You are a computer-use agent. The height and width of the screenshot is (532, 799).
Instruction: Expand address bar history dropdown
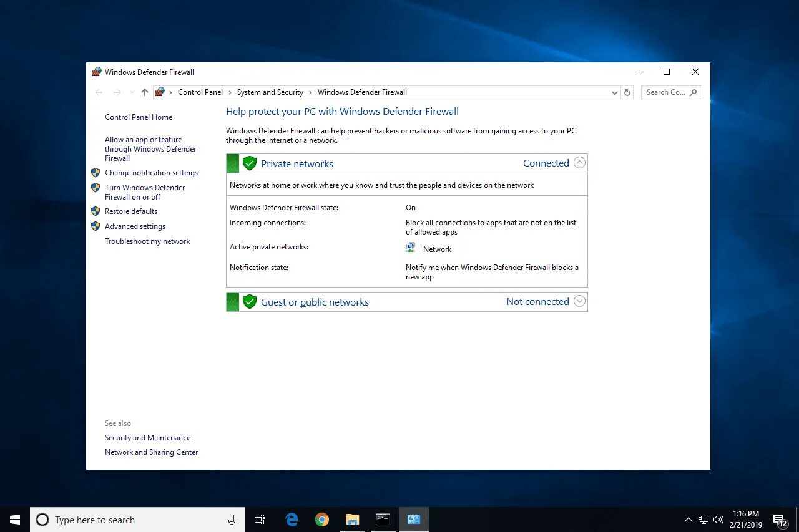(615, 92)
